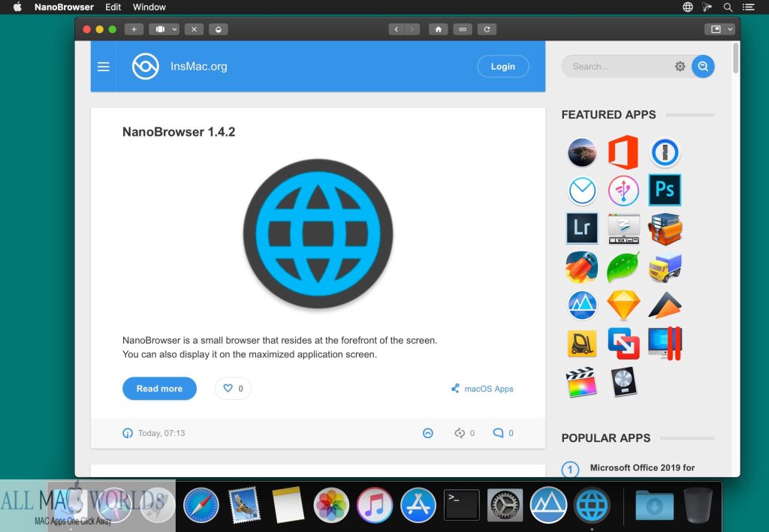Image resolution: width=769 pixels, height=532 pixels.
Task: Open the Edit menu
Action: [113, 7]
